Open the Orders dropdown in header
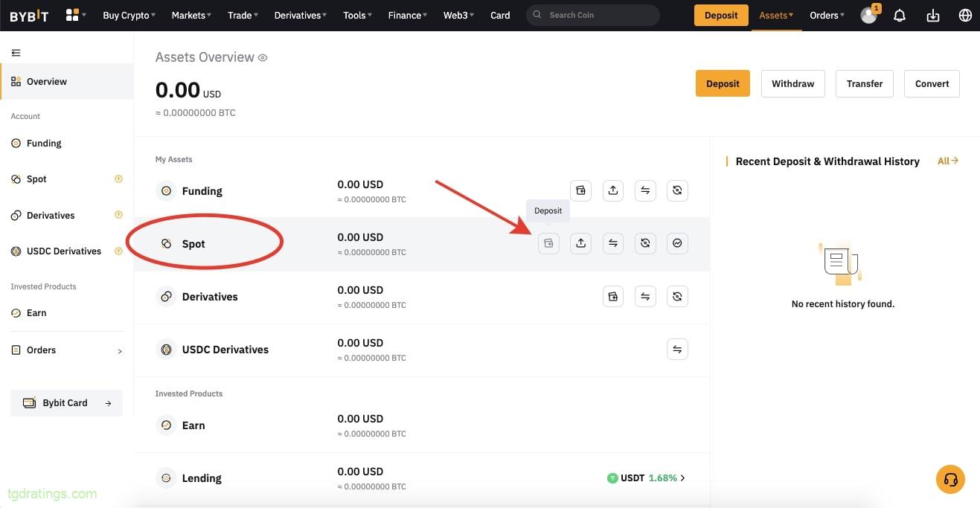 click(x=827, y=15)
